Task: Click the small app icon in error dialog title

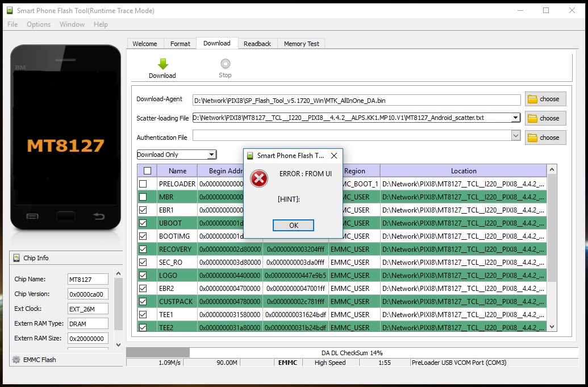Action: [250, 156]
